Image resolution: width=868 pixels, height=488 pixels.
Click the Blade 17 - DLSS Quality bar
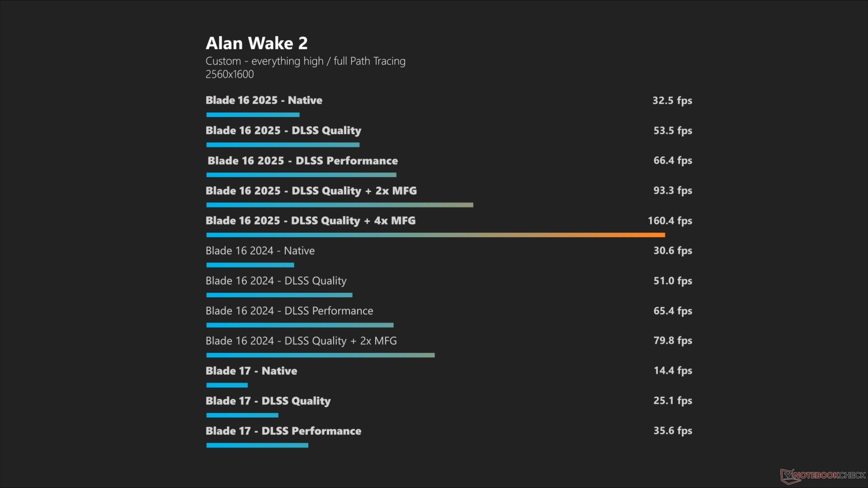tap(242, 415)
